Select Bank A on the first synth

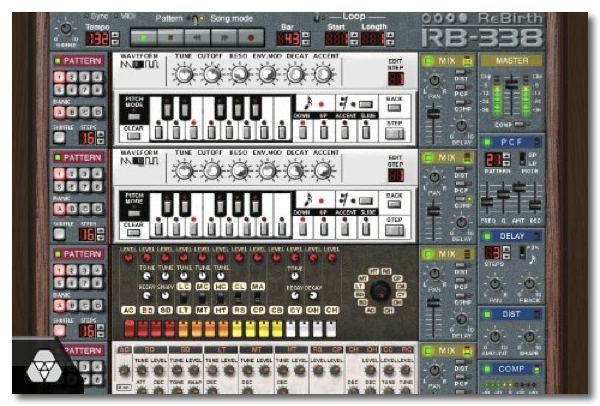[x=59, y=113]
